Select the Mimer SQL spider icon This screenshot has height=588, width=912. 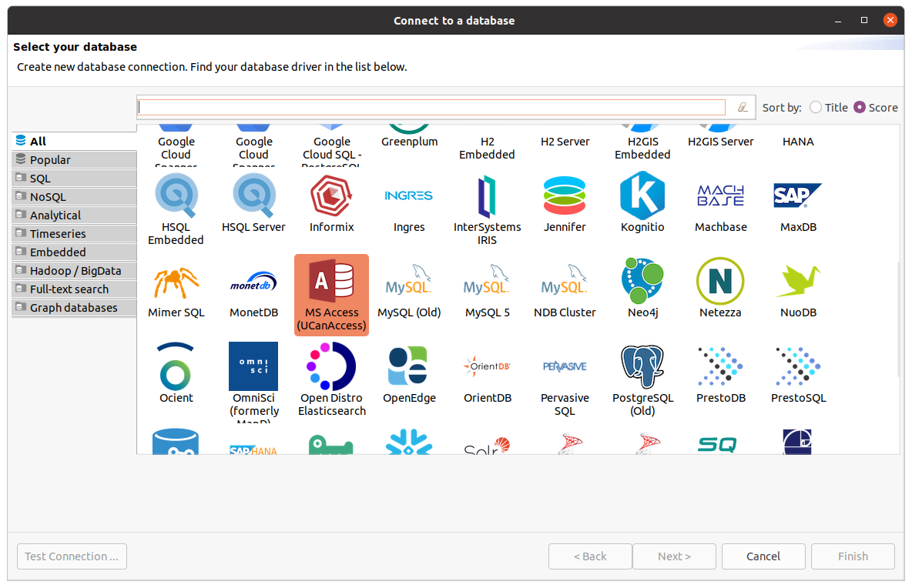[x=176, y=281]
